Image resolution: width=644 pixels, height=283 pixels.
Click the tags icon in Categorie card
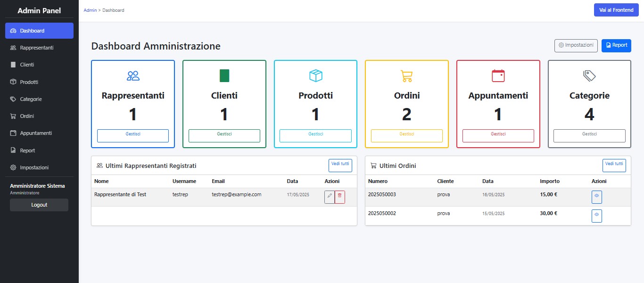[x=589, y=75]
